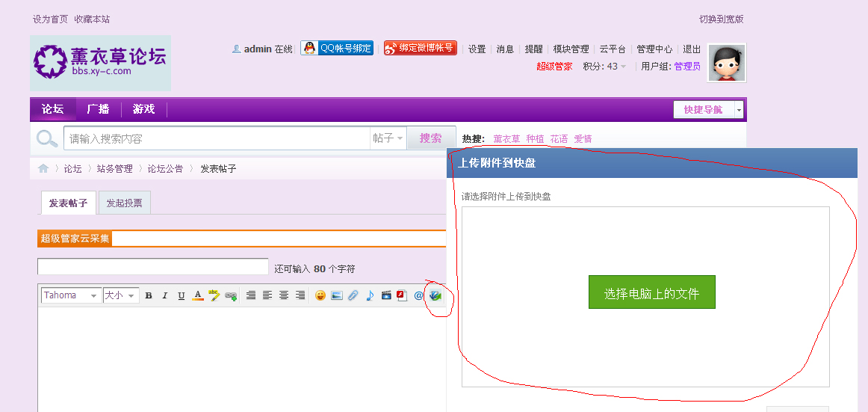Click the green 选择电脑上的文件 button

tap(652, 292)
